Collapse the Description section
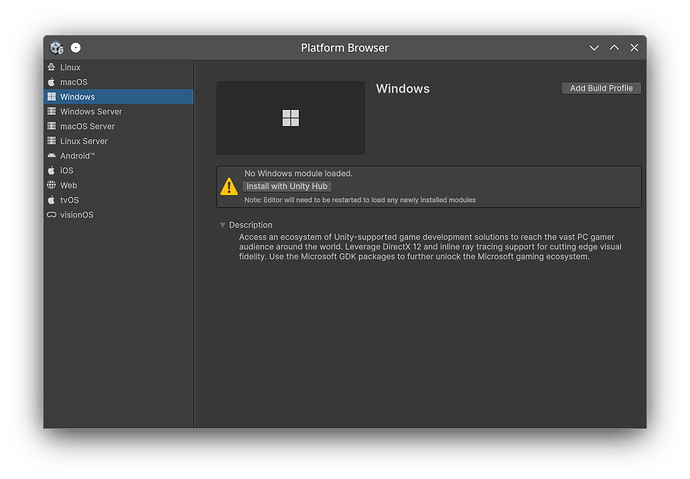 coord(223,225)
